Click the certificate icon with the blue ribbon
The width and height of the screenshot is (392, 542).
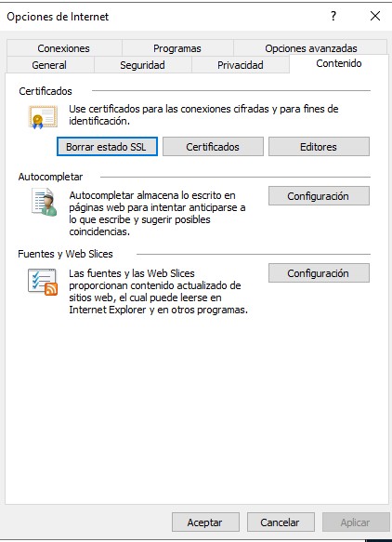click(43, 117)
